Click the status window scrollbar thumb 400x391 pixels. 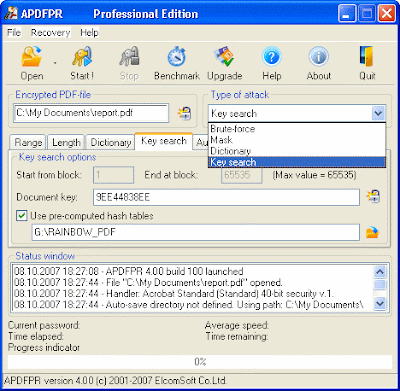click(380, 285)
